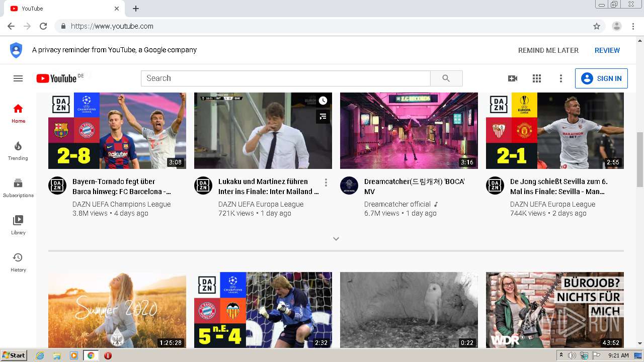Click the Watch later clock on Lukaku thumbnail

point(323,101)
